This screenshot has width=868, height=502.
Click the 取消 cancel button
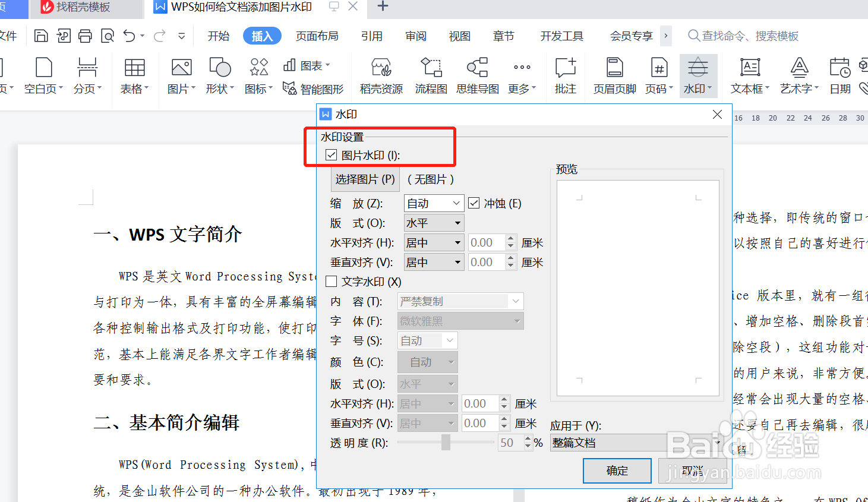click(x=693, y=471)
